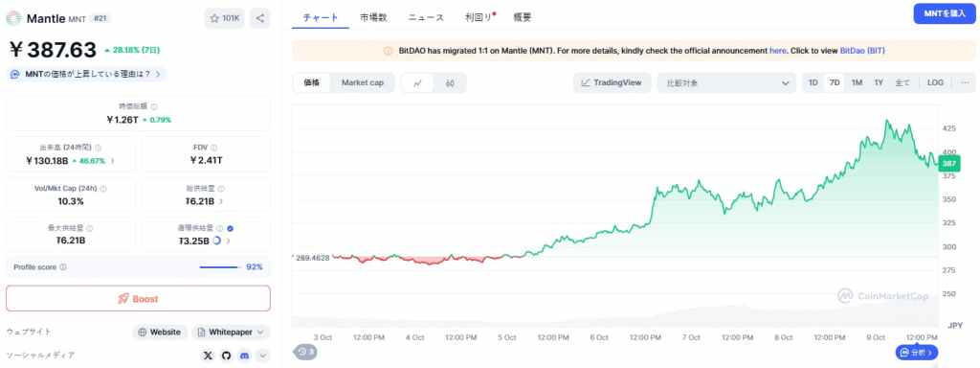Open the X (Twitter) social link
Image resolution: width=980 pixels, height=368 pixels.
208,356
